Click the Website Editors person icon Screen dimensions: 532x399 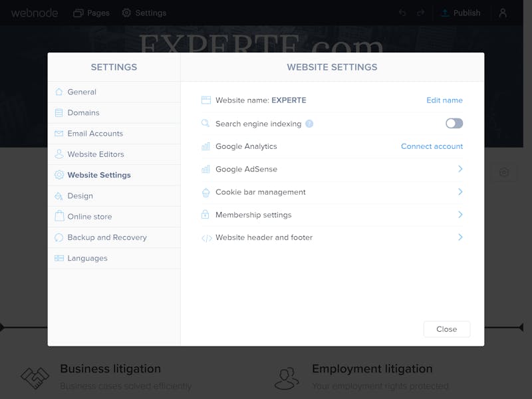59,154
